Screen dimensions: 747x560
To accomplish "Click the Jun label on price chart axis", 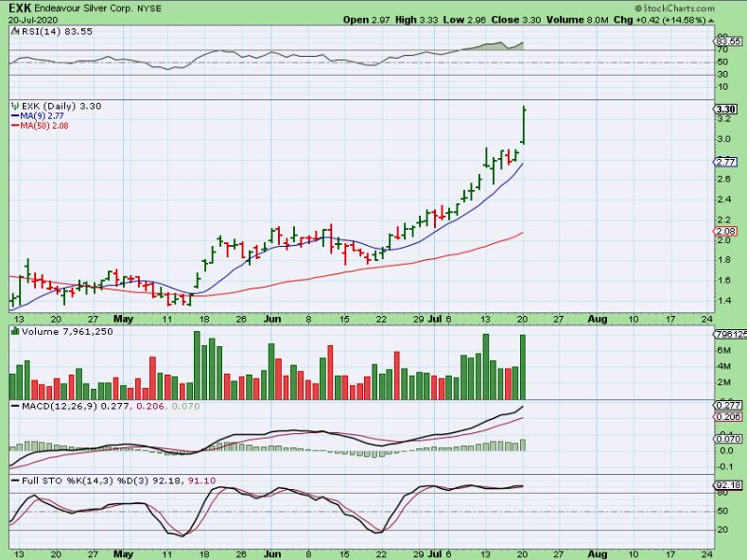I will click(x=272, y=319).
